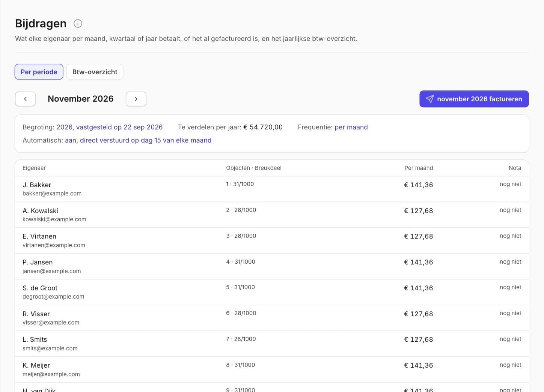Click the Bijdragen page title
This screenshot has height=392, width=544.
click(41, 24)
